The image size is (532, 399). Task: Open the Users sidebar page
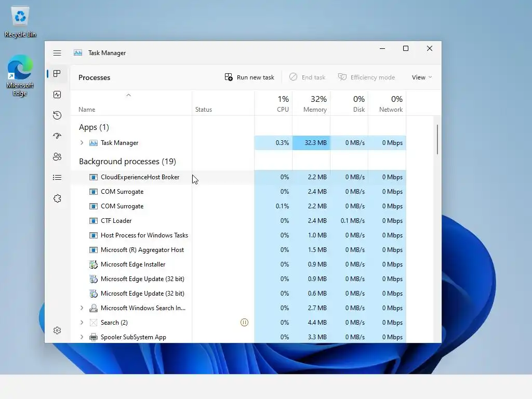(57, 157)
